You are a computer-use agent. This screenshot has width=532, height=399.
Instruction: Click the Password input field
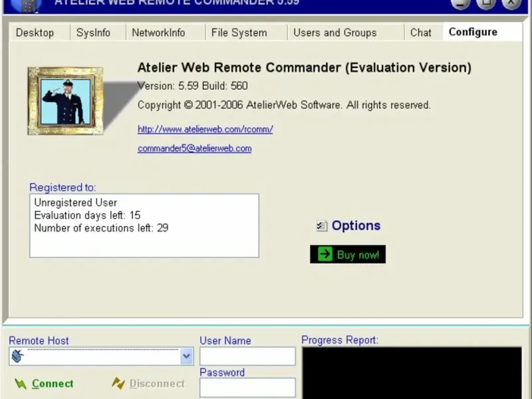pos(247,388)
